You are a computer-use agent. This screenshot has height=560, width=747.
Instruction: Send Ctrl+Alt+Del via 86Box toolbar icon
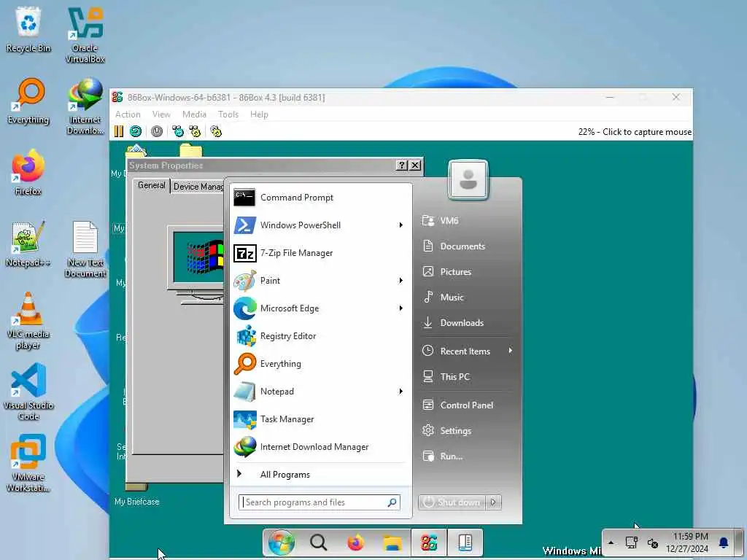[178, 131]
